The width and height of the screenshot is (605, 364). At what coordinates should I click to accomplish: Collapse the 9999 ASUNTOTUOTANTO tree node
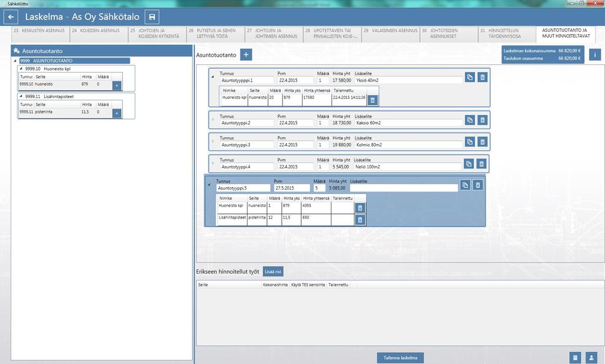tap(15, 61)
